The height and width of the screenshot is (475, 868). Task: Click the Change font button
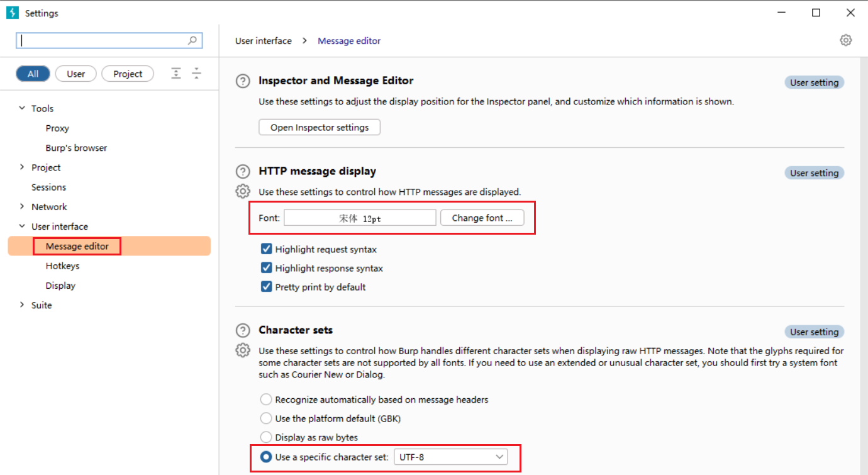click(482, 218)
